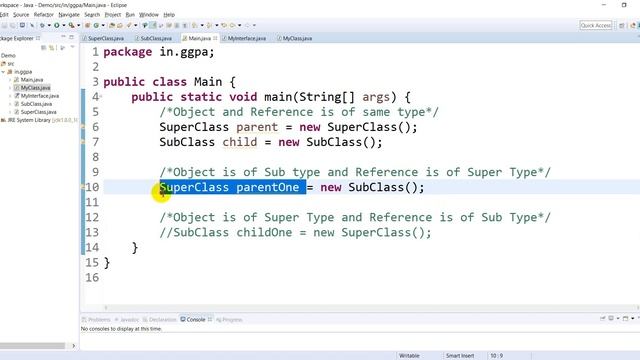Open the External Tools dropdown arrow
The width and height of the screenshot is (640, 360).
tap(79, 25)
